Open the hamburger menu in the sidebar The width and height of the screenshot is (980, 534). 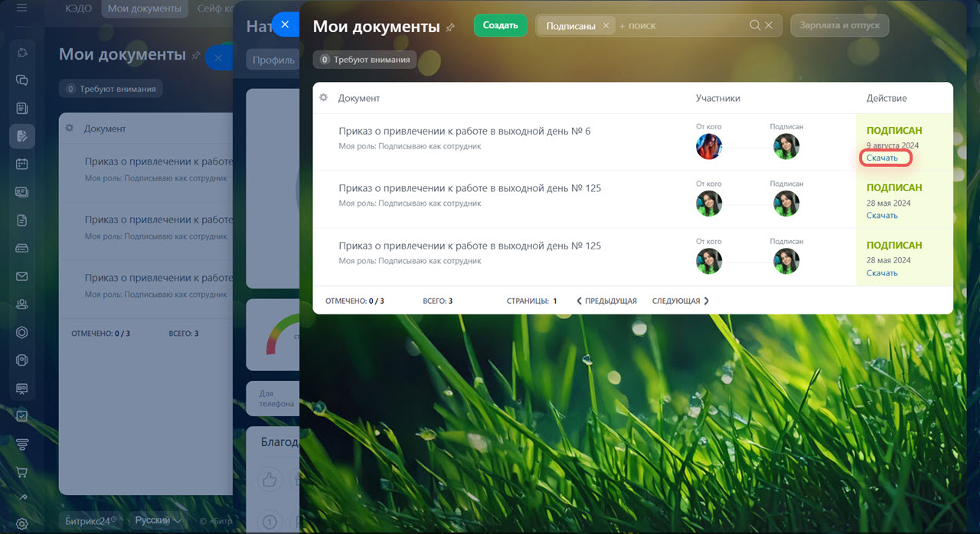pos(21,8)
